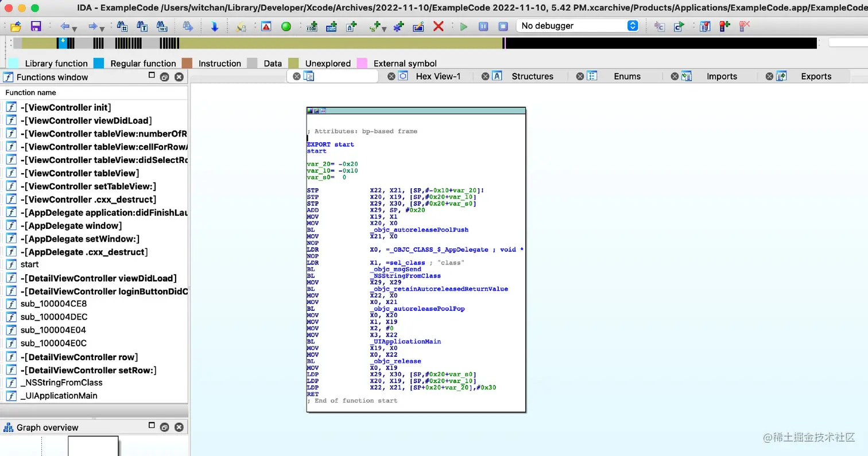Undock the Functions window with the overlapping squares icon

point(164,77)
